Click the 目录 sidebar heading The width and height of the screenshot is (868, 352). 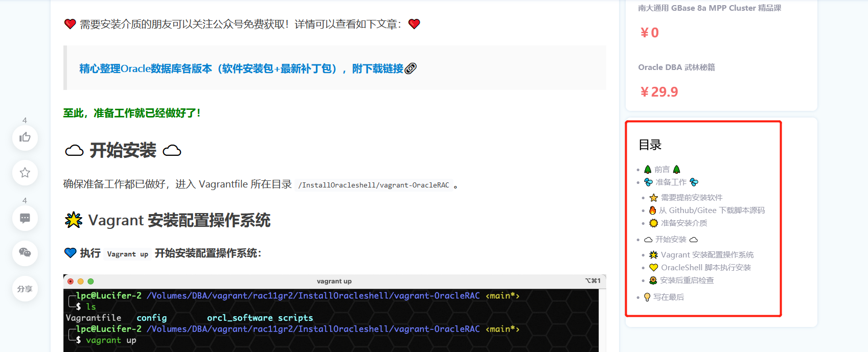coord(650,145)
